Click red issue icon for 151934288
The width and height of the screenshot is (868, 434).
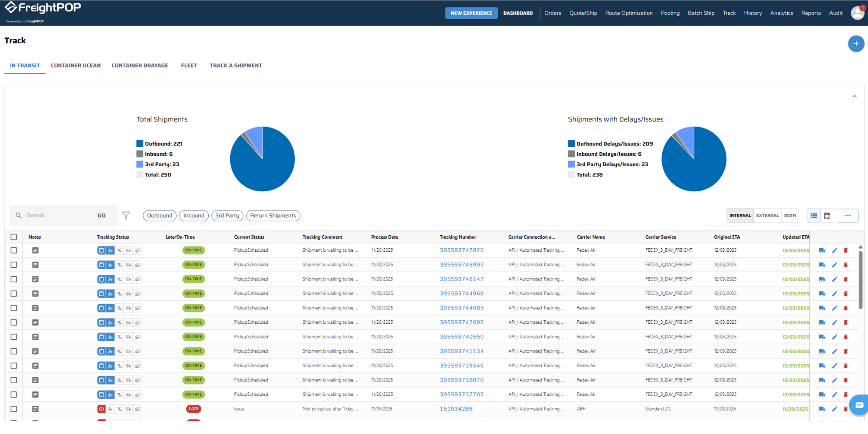pos(101,409)
